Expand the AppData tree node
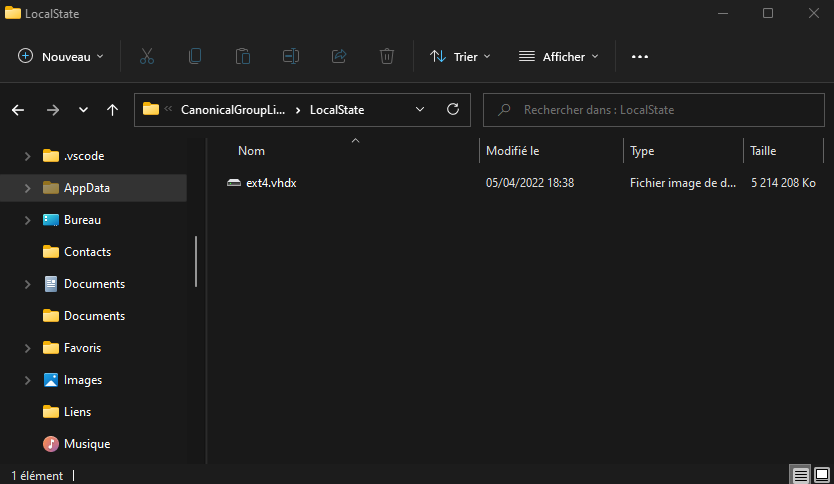Image resolution: width=834 pixels, height=484 pixels. click(x=27, y=188)
